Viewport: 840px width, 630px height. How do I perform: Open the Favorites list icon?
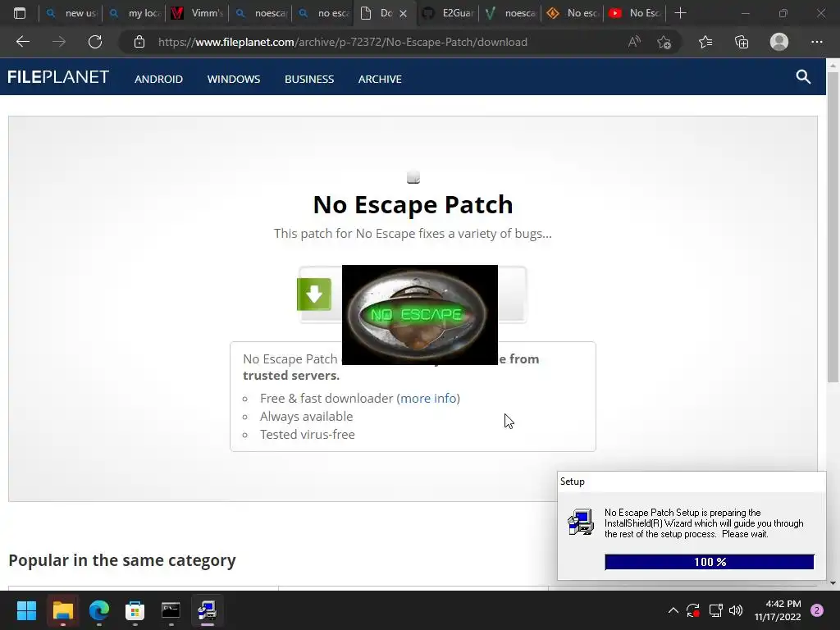705,42
